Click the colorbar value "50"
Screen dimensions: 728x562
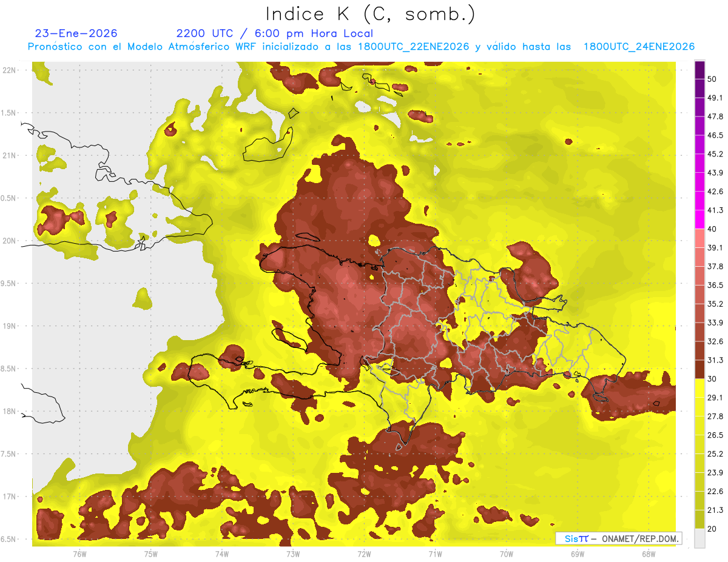pyautogui.click(x=713, y=79)
